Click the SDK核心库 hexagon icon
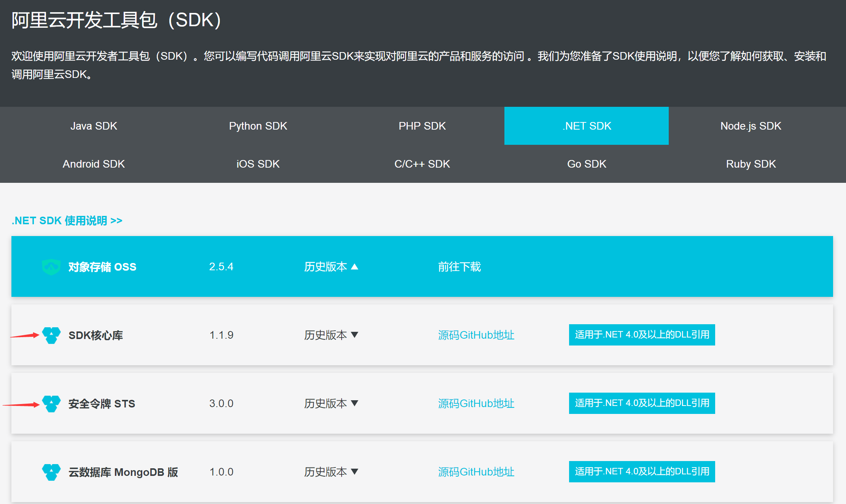Screen dimensions: 846x504 pos(51,335)
